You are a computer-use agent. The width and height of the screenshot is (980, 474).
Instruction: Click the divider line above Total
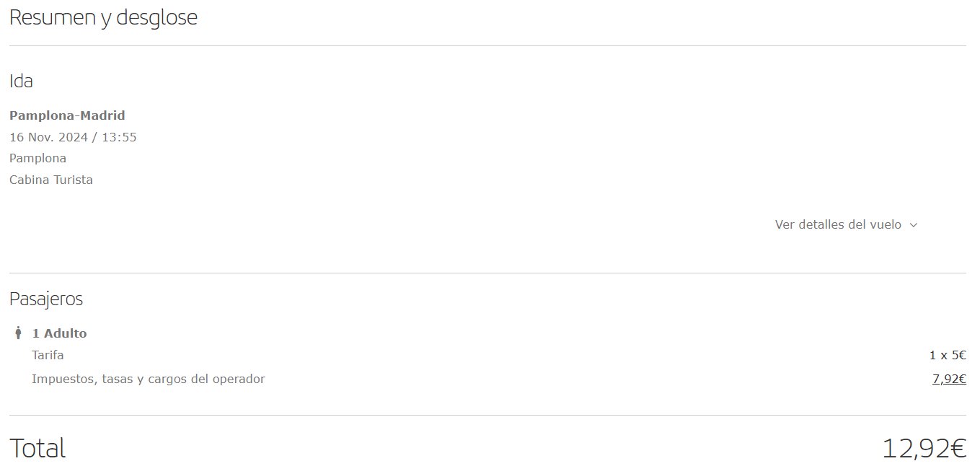click(x=487, y=415)
